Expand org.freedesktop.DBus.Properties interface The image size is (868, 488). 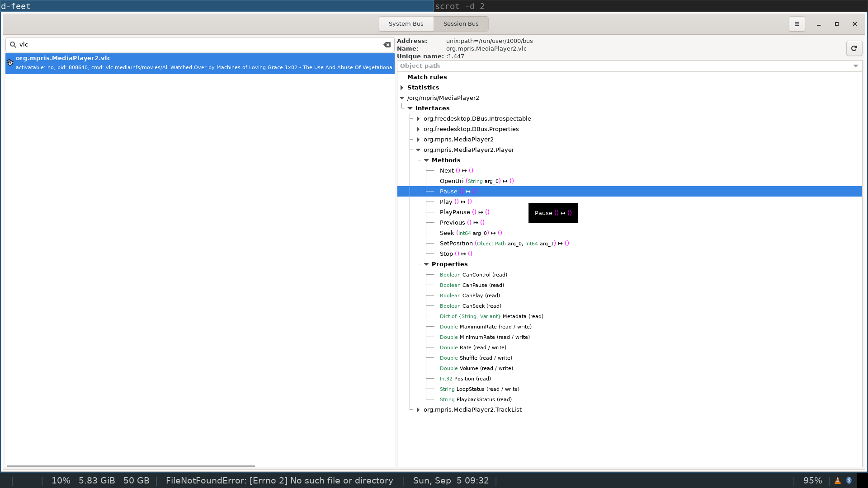coord(418,129)
